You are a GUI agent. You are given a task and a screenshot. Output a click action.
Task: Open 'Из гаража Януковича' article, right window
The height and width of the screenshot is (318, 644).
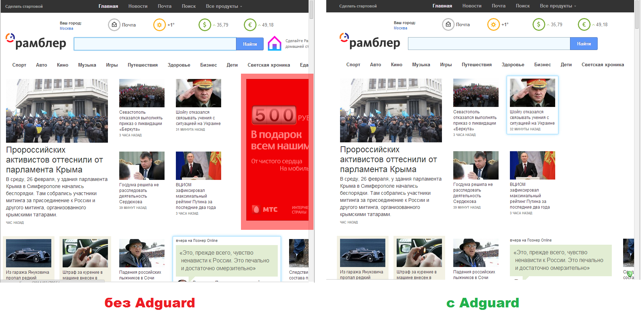362,275
